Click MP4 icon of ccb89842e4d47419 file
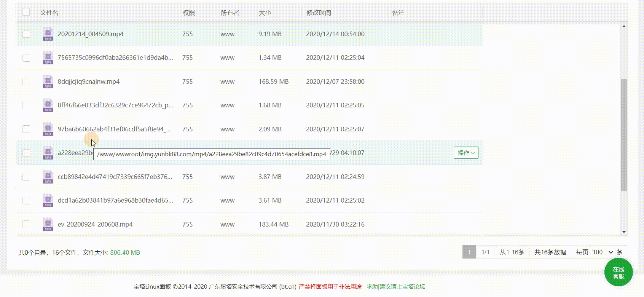 [48, 177]
